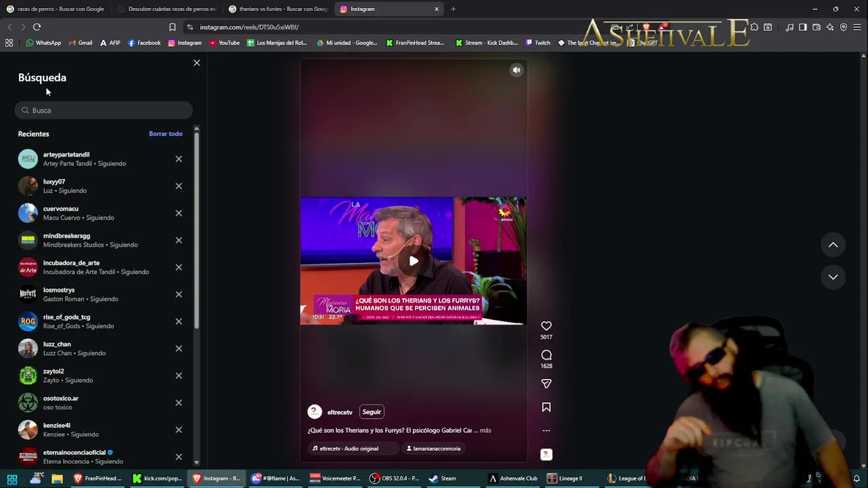Remove incubadora_de_arte from recent searches
Viewport: 868px width, 488px height.
[x=179, y=268]
